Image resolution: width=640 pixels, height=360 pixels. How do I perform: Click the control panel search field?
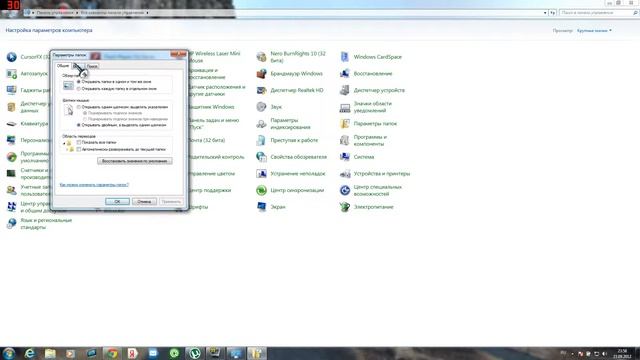(x=598, y=13)
